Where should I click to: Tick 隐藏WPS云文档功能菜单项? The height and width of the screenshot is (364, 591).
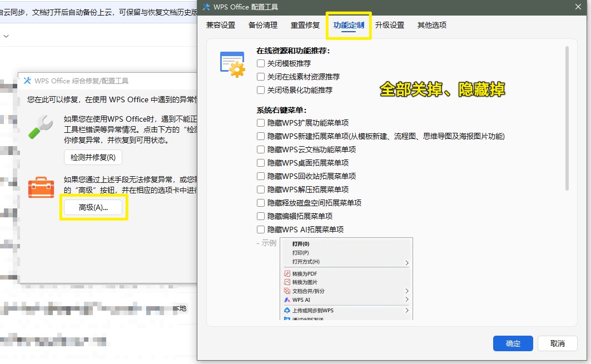(260, 149)
